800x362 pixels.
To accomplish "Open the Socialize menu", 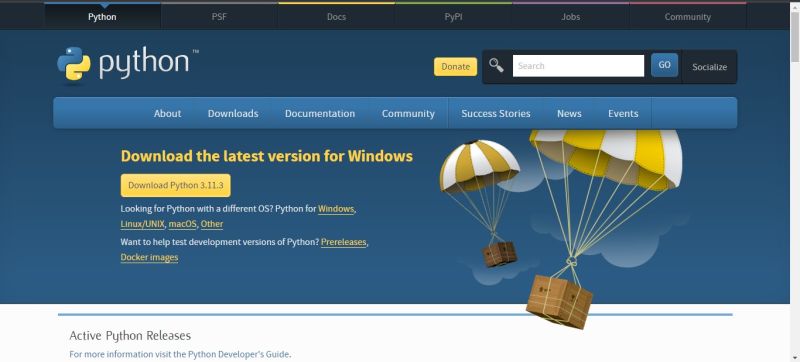I will click(x=709, y=67).
